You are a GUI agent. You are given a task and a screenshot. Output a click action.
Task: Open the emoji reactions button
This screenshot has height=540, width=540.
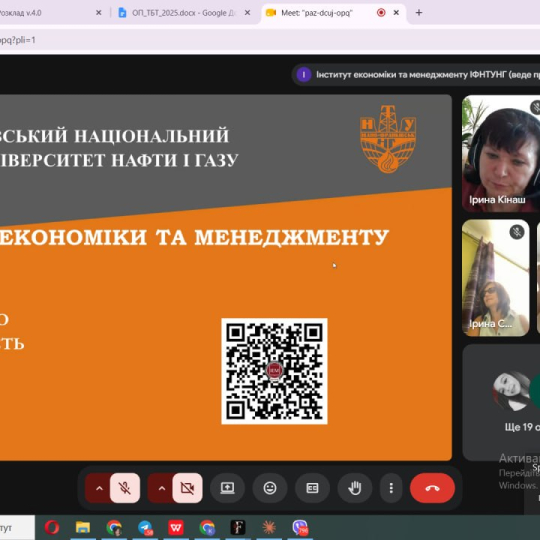point(270,488)
